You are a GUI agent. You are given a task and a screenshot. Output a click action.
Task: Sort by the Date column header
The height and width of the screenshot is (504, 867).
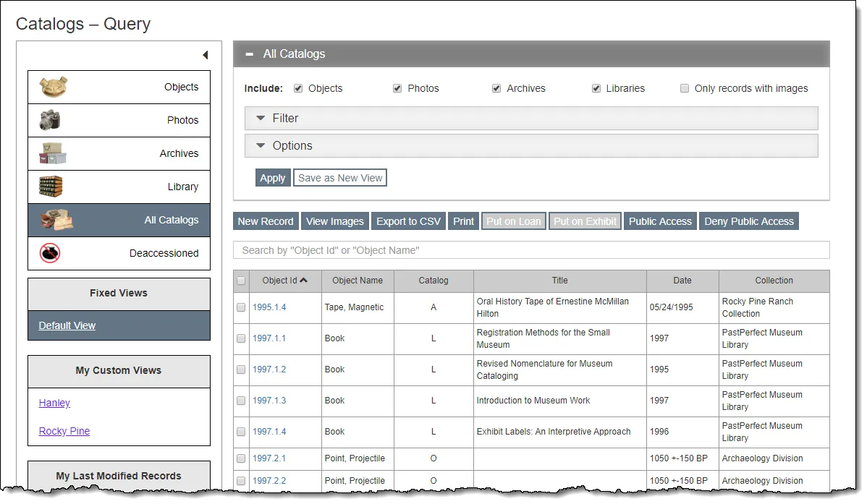(x=682, y=281)
